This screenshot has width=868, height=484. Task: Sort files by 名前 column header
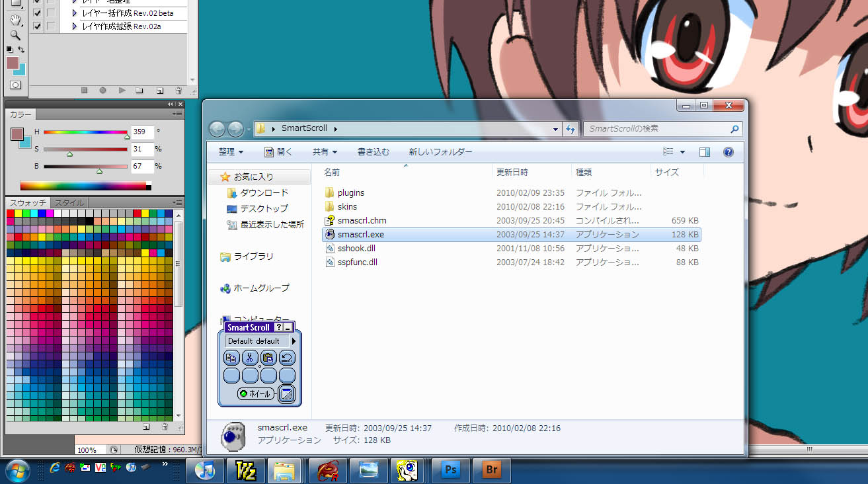pos(332,172)
